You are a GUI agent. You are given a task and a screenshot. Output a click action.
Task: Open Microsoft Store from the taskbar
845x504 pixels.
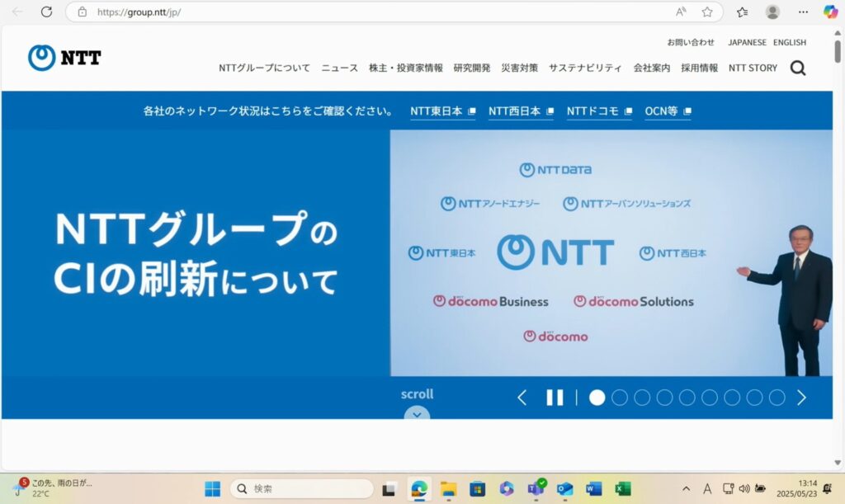click(477, 489)
